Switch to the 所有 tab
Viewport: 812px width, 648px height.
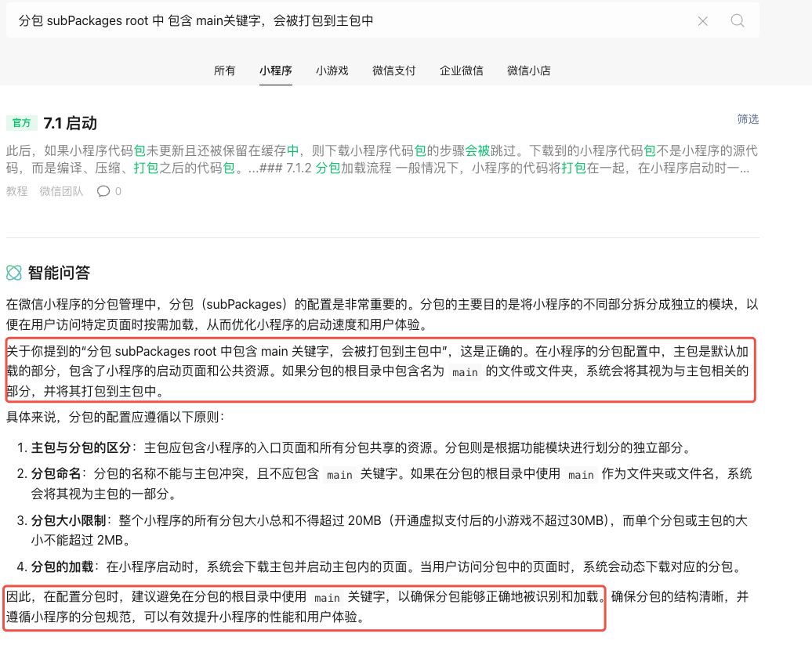[x=224, y=71]
